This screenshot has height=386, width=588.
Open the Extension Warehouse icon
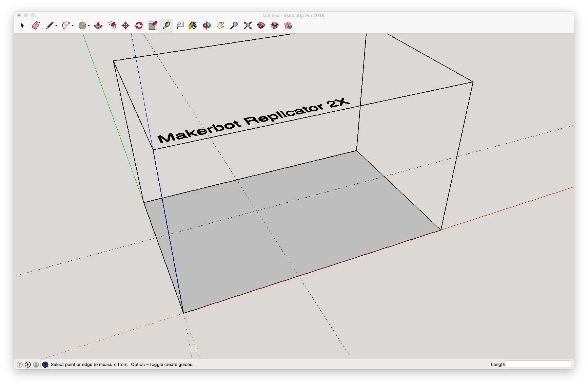click(275, 25)
